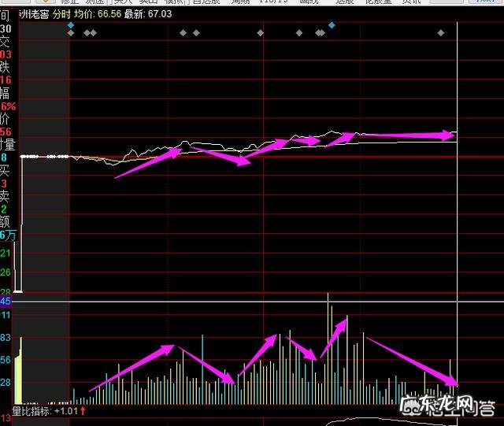Select the rightmost gray diamond marker
Screen dimensions: 504x426
tap(440, 33)
